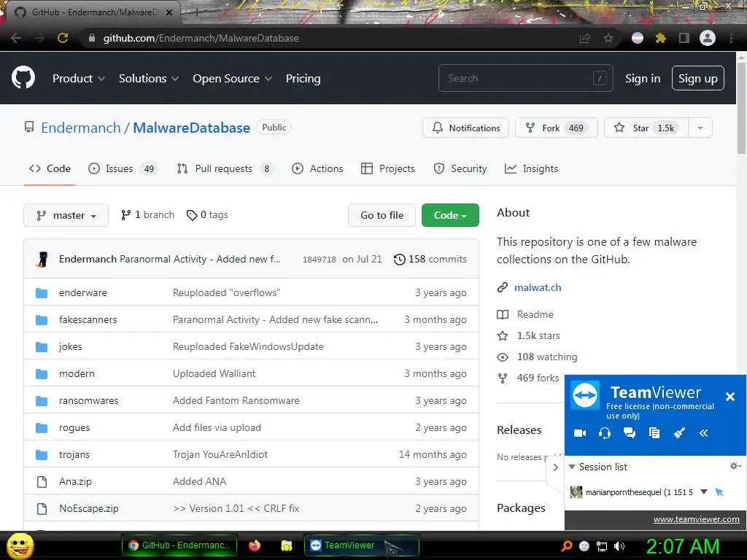The image size is (747, 560).
Task: Start a video call in TeamViewer panel
Action: [580, 433]
